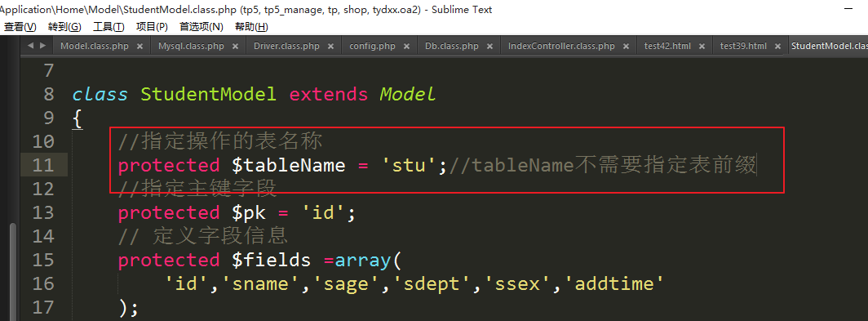Close the Driver.class.php tab
Viewport: 868px width, 321px height.
tap(330, 46)
